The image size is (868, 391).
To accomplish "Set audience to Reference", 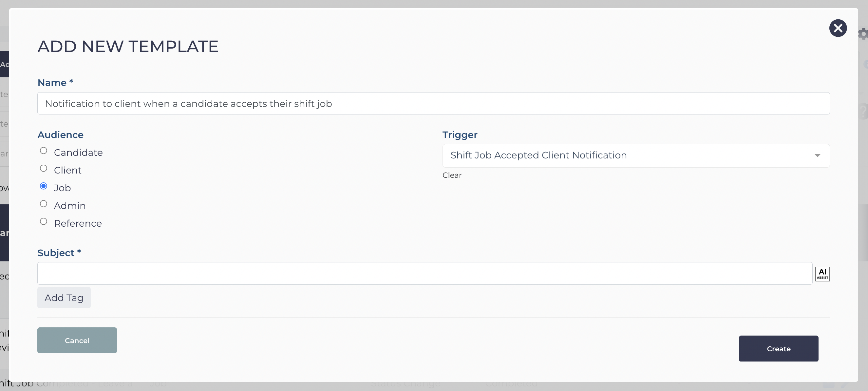I will click(x=44, y=222).
